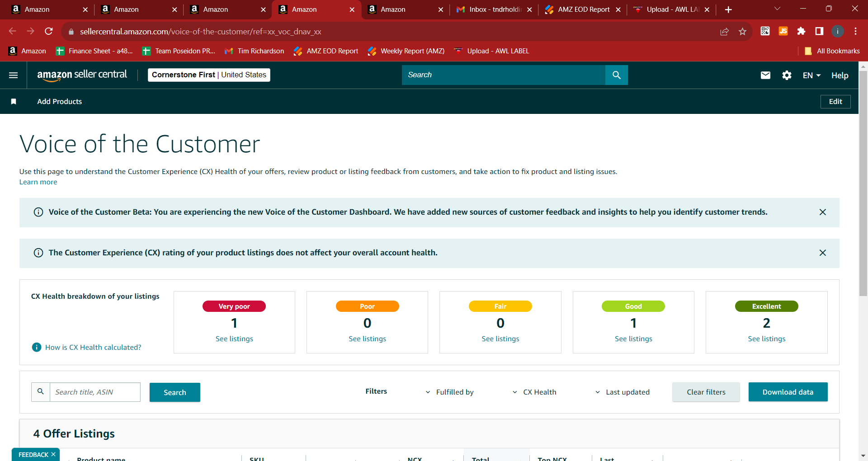Open the browser side panel icon
This screenshot has height=461, width=868.
(819, 31)
